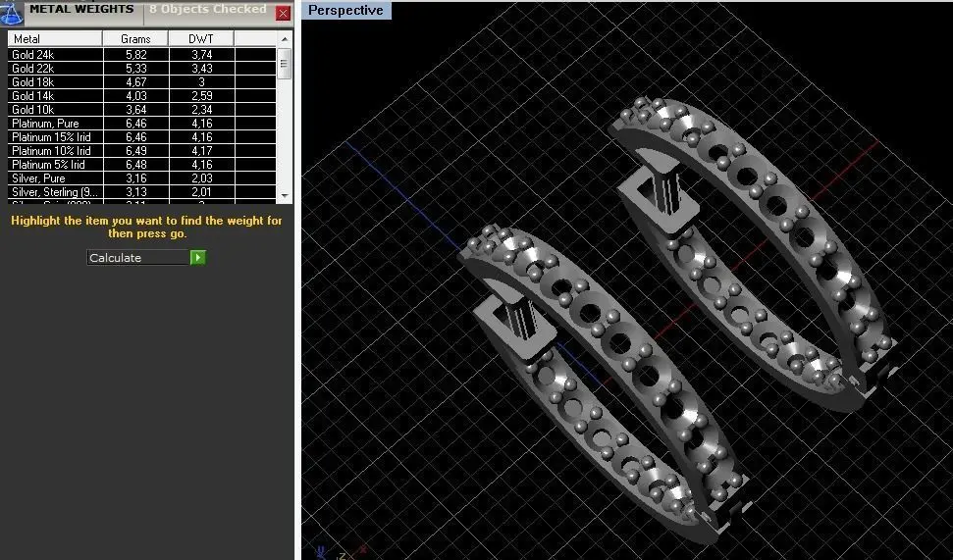Select the Gold 10k row
The height and width of the screenshot is (560, 953).
pos(141,110)
